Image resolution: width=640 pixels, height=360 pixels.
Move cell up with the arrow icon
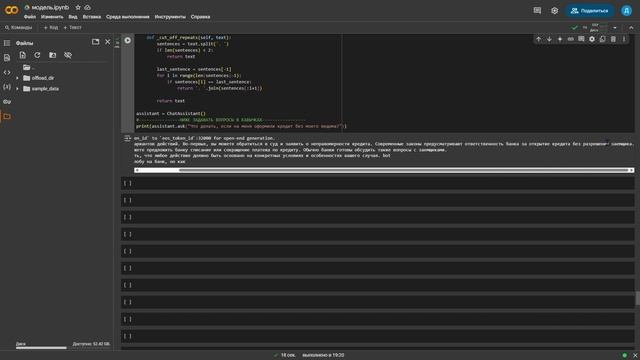pos(538,39)
